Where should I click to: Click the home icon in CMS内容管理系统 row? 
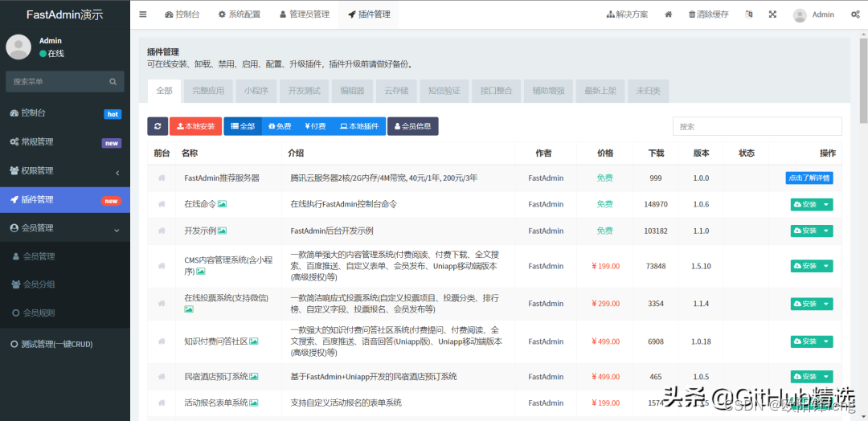click(x=162, y=266)
